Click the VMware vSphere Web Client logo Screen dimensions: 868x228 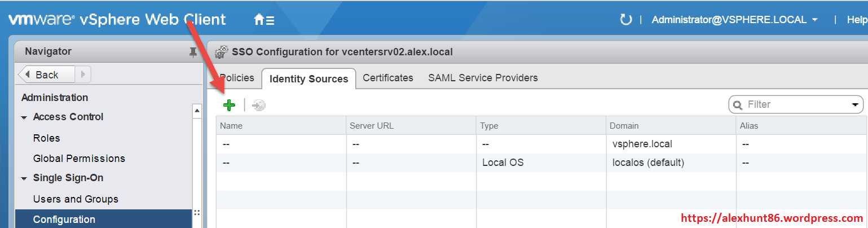point(117,20)
